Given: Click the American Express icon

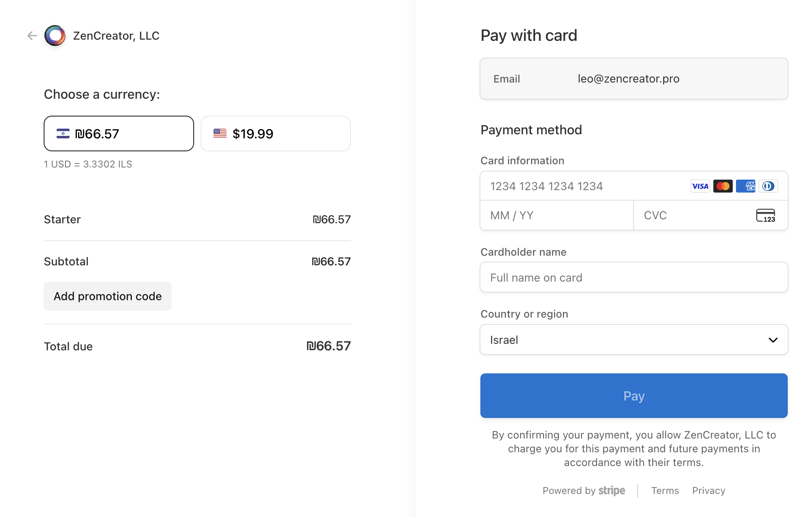Looking at the screenshot, I should point(745,186).
